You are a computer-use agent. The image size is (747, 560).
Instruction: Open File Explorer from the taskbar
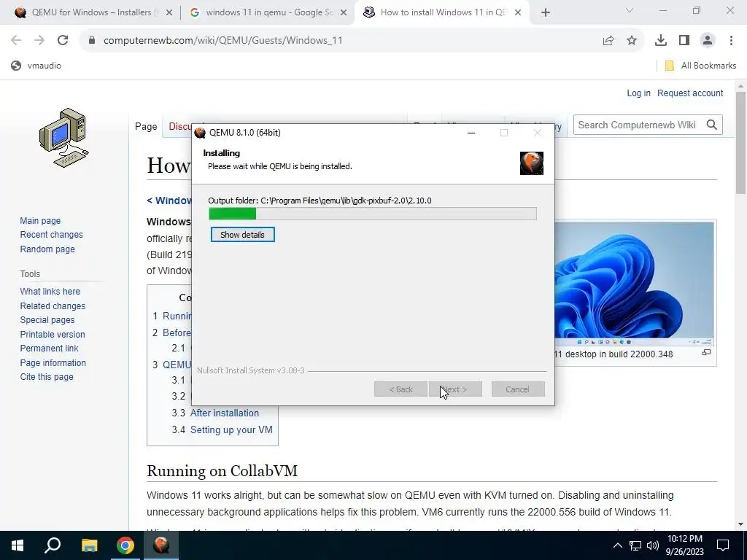[x=89, y=545]
